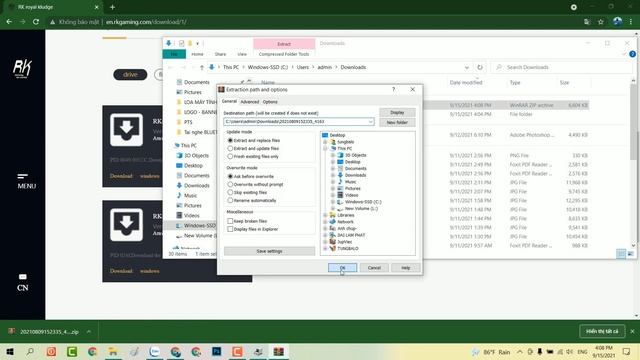Select Desktop root in dialog folder tree
The height and width of the screenshot is (360, 640).
(x=337, y=135)
